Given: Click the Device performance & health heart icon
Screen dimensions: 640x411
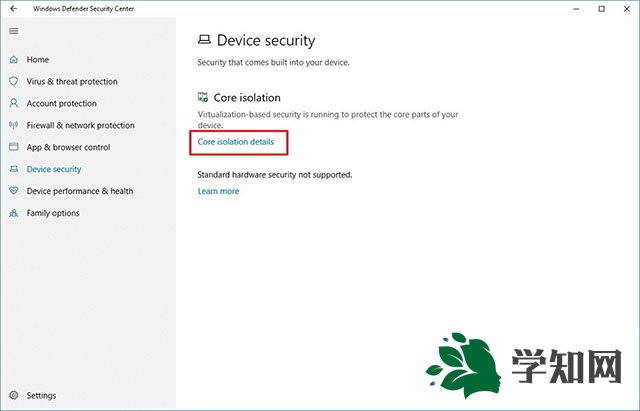Looking at the screenshot, I should [14, 191].
